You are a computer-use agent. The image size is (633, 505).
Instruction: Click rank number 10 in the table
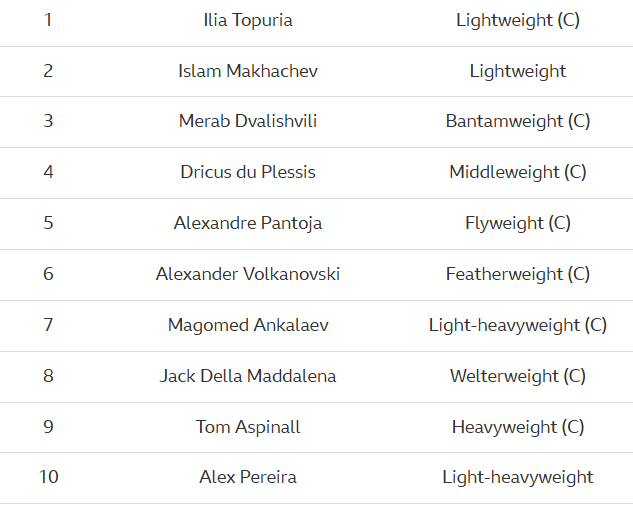click(x=49, y=477)
